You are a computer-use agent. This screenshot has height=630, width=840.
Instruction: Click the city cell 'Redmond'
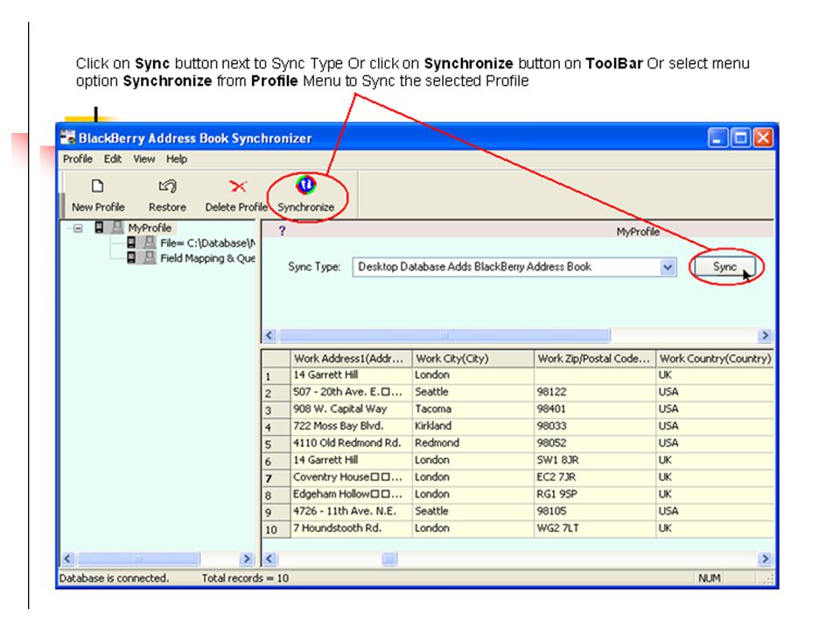tap(473, 444)
